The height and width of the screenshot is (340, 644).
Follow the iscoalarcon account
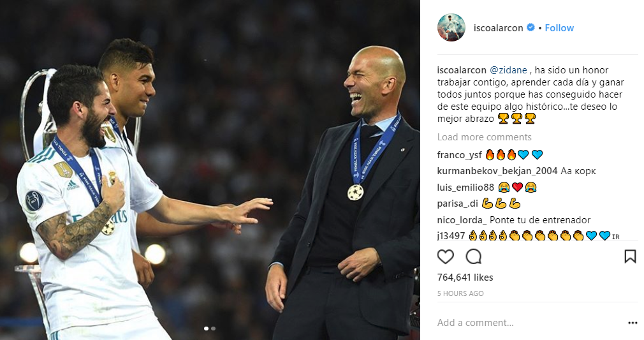click(559, 28)
